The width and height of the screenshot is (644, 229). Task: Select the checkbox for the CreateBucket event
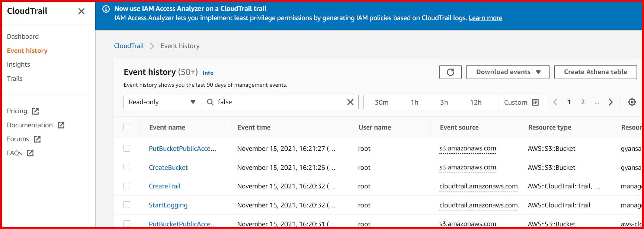coord(127,167)
